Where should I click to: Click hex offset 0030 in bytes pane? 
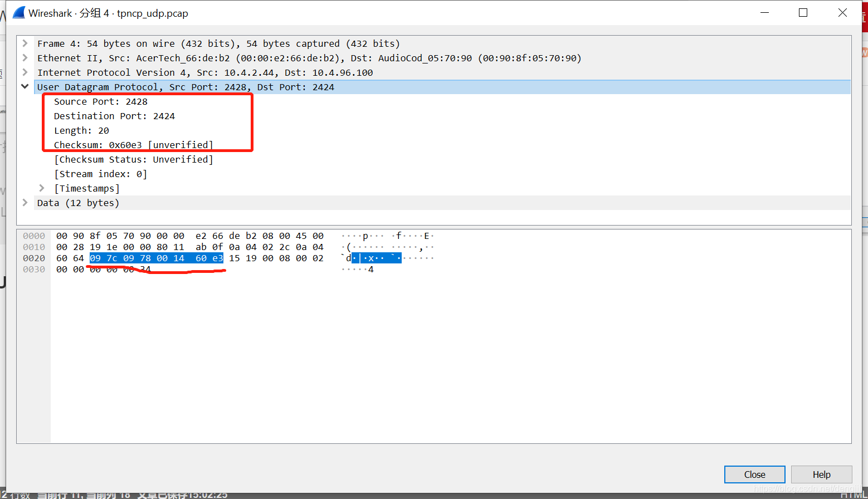tap(34, 270)
